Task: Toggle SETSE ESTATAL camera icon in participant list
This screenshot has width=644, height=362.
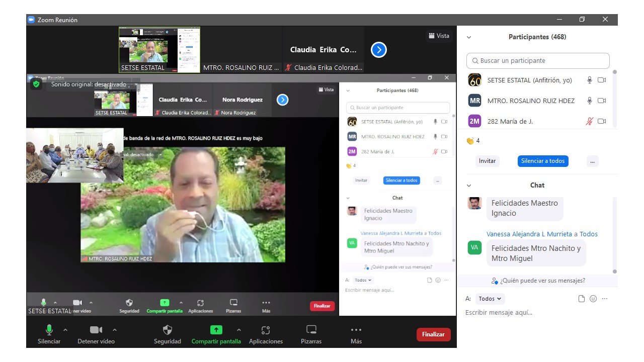Action: click(x=602, y=80)
